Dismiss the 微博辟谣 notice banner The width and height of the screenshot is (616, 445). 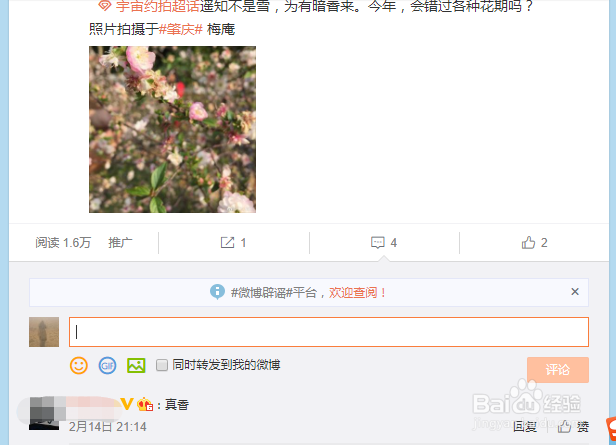pos(575,292)
